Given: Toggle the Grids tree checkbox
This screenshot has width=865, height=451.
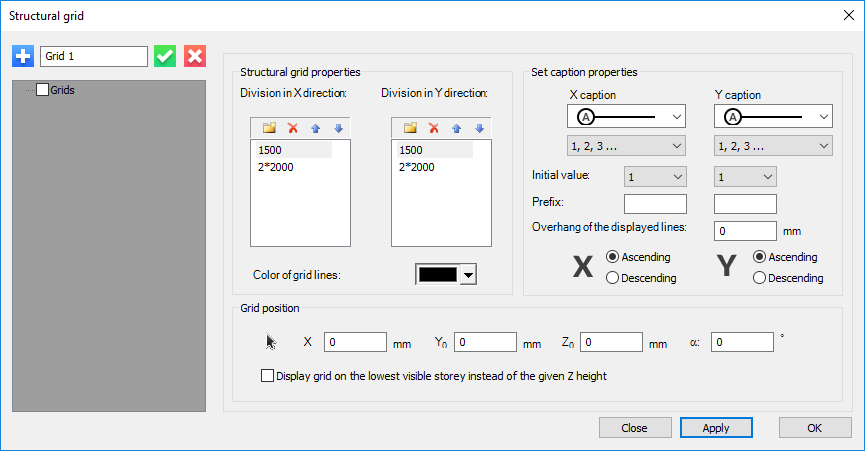Looking at the screenshot, I should click(42, 90).
